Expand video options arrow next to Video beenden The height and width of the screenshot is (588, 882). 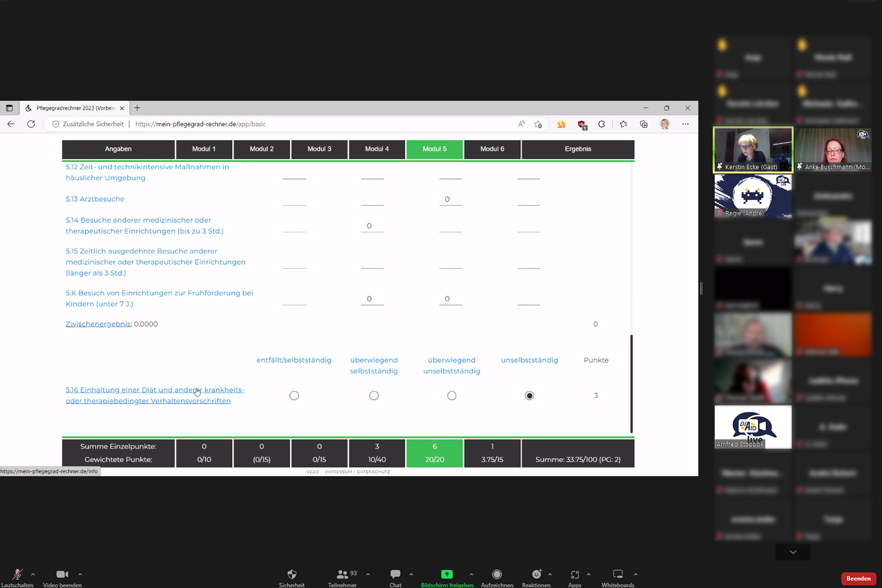[80, 574]
